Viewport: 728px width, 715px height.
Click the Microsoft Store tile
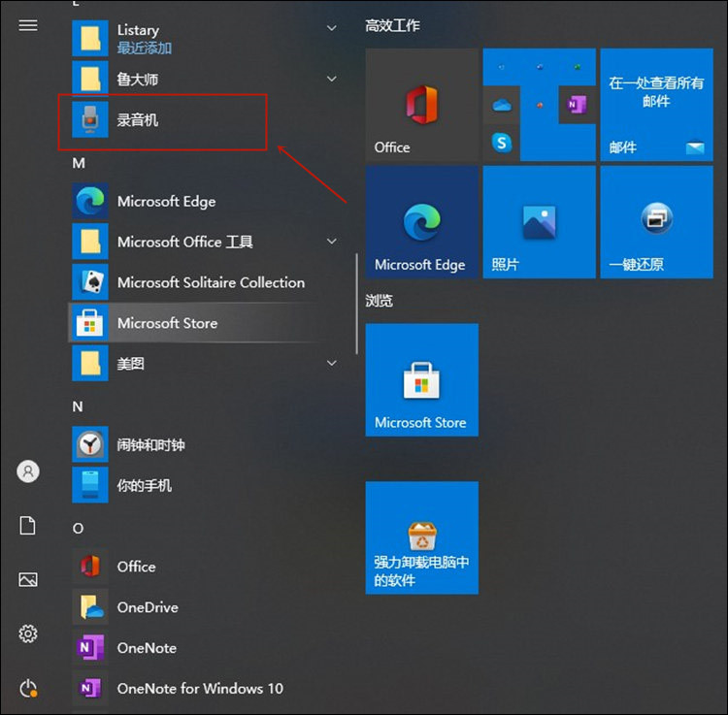click(421, 380)
